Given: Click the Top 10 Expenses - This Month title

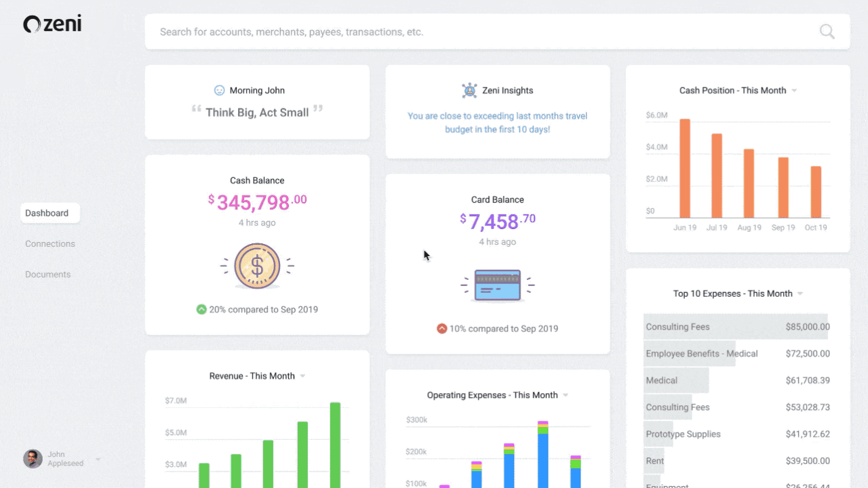Looking at the screenshot, I should (x=733, y=293).
